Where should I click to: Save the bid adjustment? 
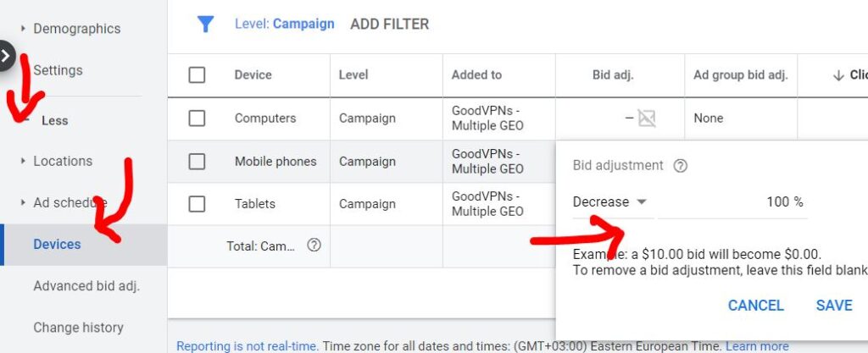coord(834,306)
